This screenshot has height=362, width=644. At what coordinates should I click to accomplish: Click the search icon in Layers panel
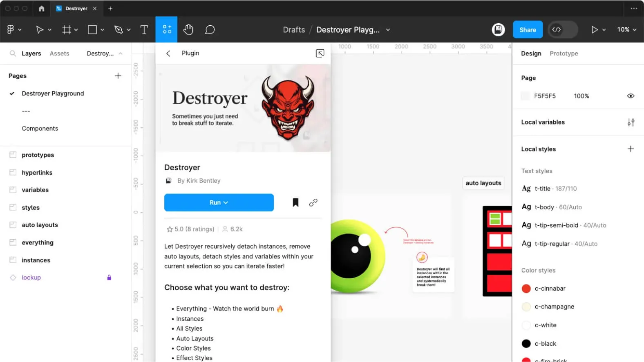pyautogui.click(x=13, y=53)
